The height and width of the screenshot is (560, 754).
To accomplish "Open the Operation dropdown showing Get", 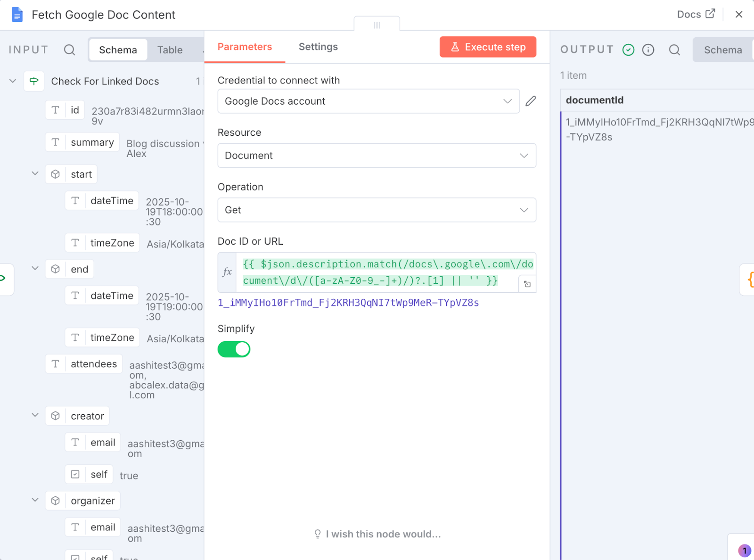I will pyautogui.click(x=377, y=210).
